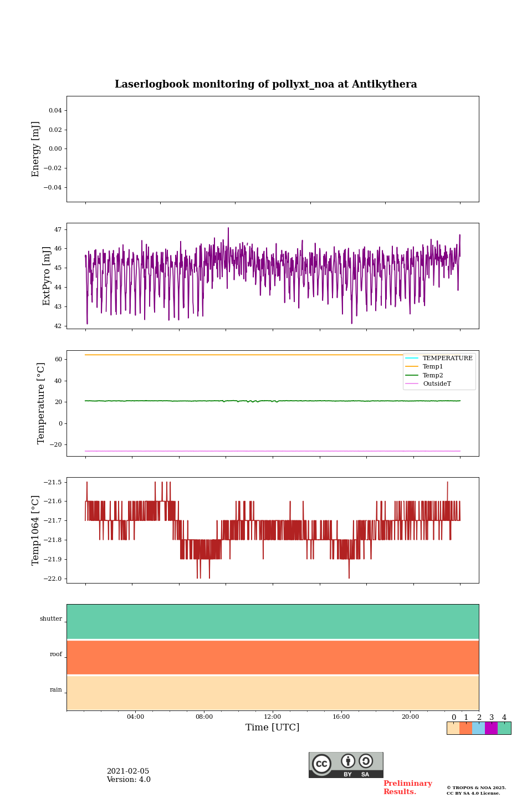Image resolution: width=532 pixels, height=798 pixels.
Task: Click the colorbar number label 2
Action: tap(479, 718)
